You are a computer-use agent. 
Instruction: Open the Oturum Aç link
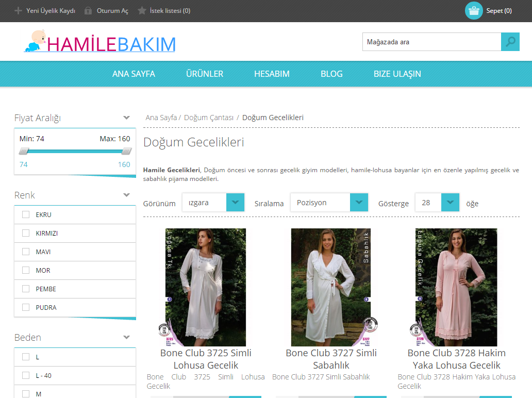click(x=113, y=11)
